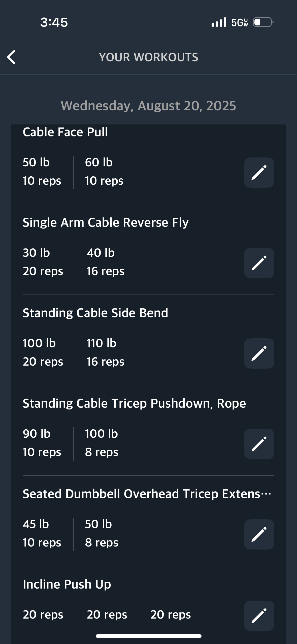This screenshot has height=644, width=297.
Task: Select the 60 lb Face Pull set
Action: click(104, 172)
